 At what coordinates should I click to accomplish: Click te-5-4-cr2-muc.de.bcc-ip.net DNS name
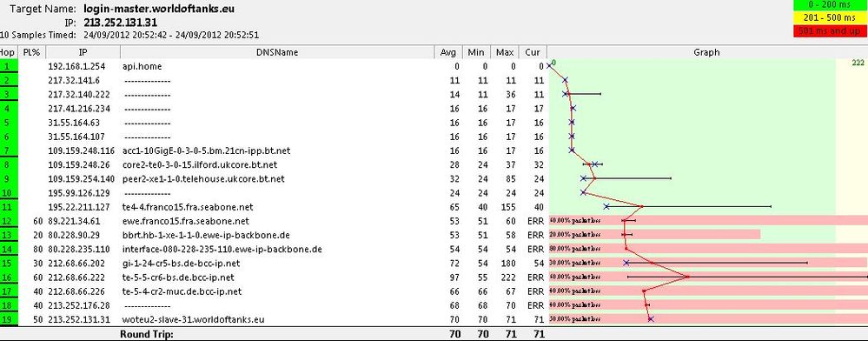pos(182,291)
